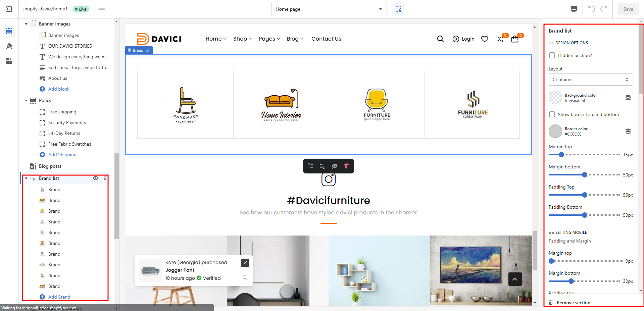This screenshot has width=644, height=311.
Task: Click the Add Brand link
Action: pyautogui.click(x=59, y=297)
